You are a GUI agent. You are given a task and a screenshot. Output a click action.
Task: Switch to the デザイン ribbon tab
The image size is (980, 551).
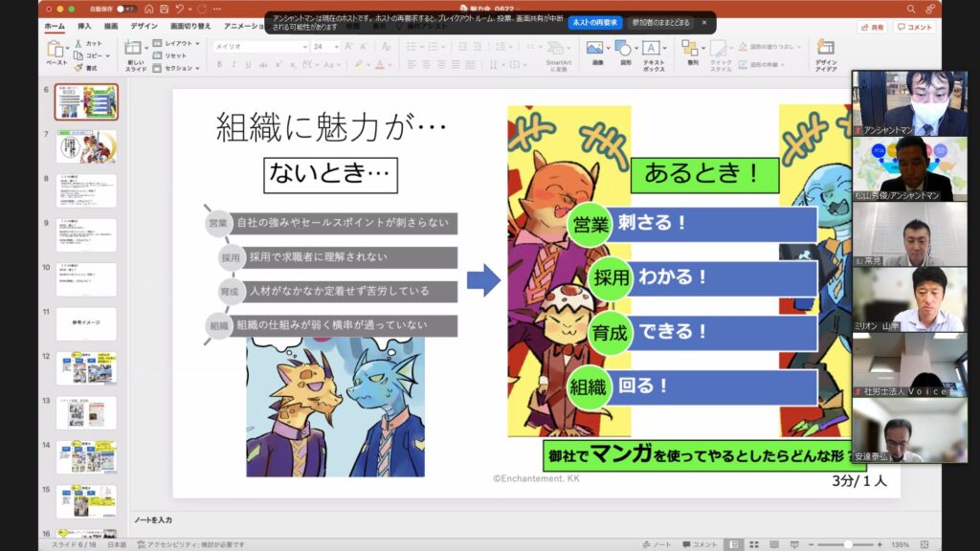(x=144, y=26)
